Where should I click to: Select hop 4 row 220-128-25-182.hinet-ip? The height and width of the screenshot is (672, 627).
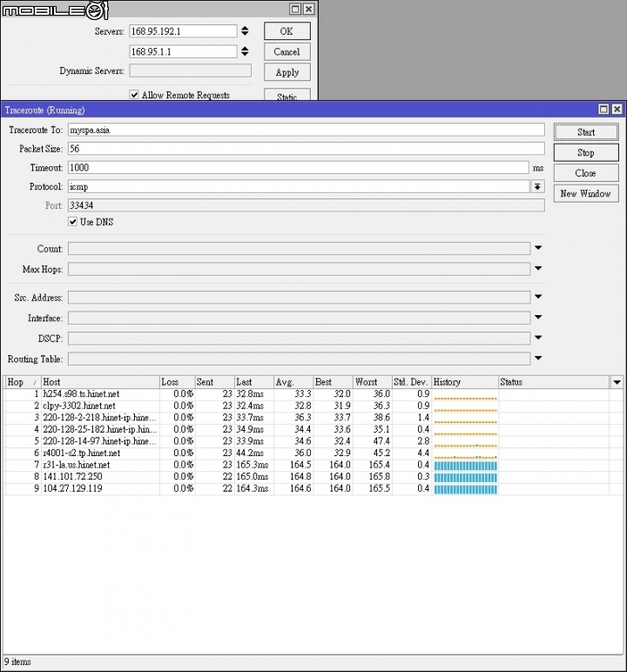pyautogui.click(x=313, y=429)
